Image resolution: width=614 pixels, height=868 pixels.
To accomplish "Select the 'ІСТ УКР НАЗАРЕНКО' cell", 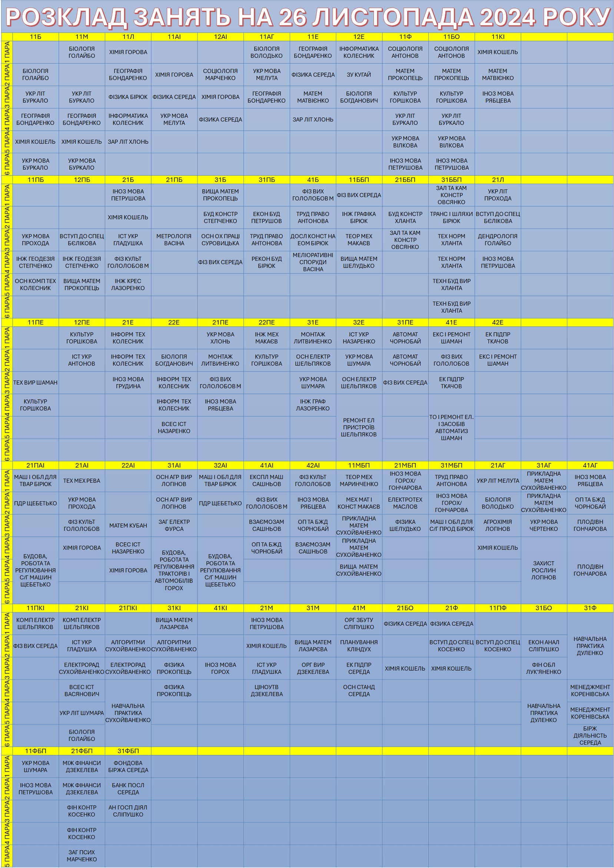I will pos(359,338).
